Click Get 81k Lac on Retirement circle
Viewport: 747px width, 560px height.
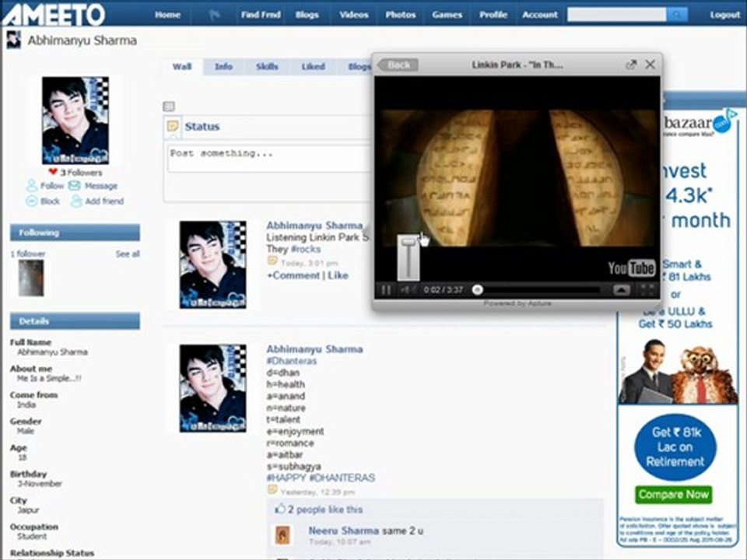(675, 446)
